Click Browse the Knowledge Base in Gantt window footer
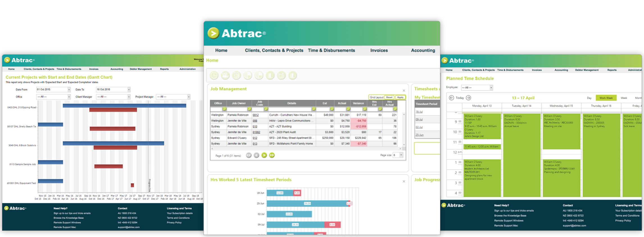The height and width of the screenshot is (237, 644). point(69,218)
